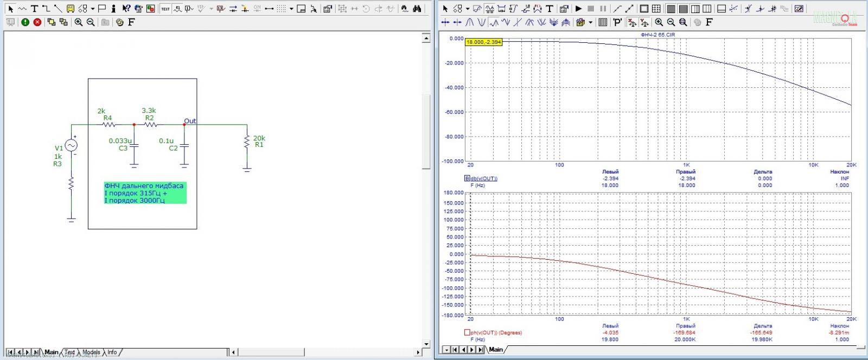Open the page list dropdown in the analysis window
Image resolution: width=868 pixels, height=360 pixels.
click(x=446, y=350)
